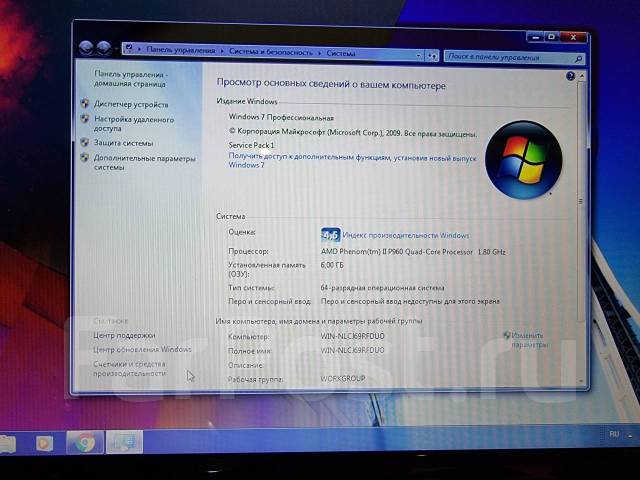The height and width of the screenshot is (480, 640).
Task: Open the recent pages dropdown beside Forward button
Action: [x=116, y=49]
